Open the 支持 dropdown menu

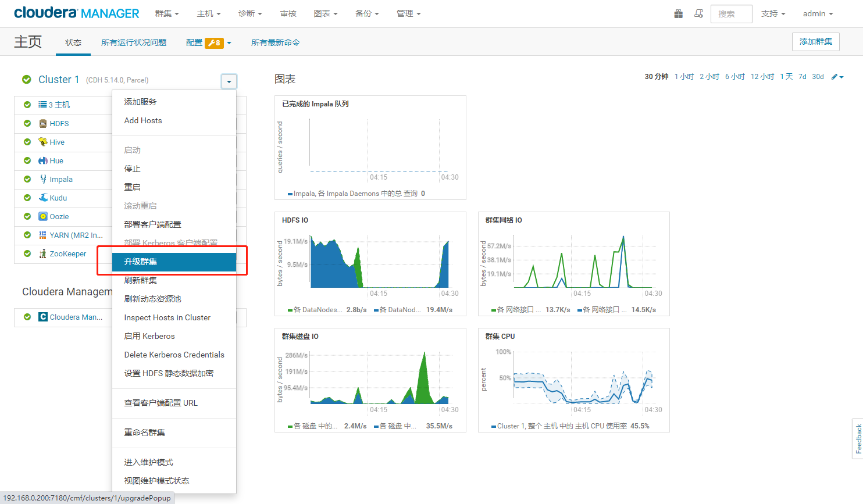[x=773, y=13]
